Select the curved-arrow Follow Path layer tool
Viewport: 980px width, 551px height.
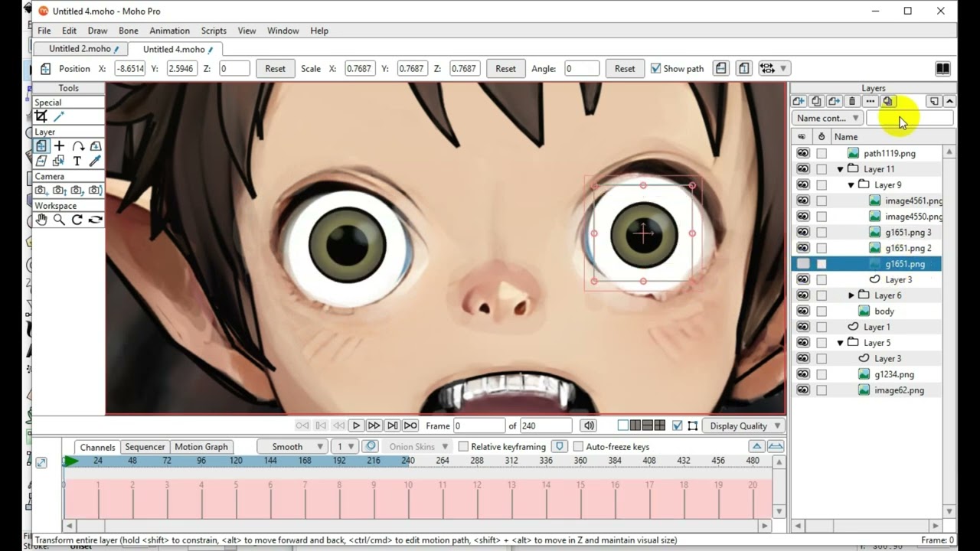[77, 146]
